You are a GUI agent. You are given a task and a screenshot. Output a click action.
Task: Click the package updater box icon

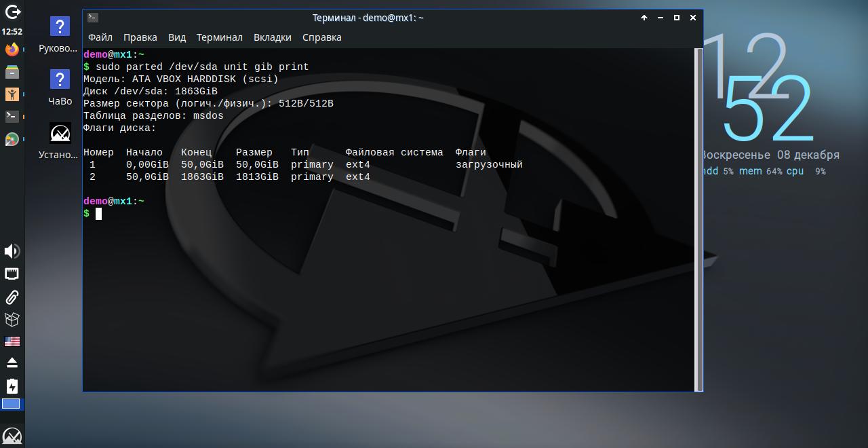[x=12, y=319]
